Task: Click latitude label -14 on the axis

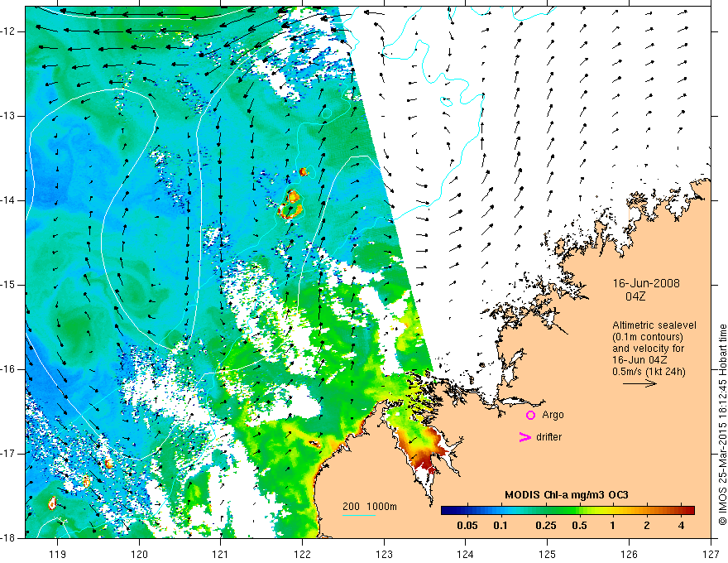Action: click(x=8, y=200)
